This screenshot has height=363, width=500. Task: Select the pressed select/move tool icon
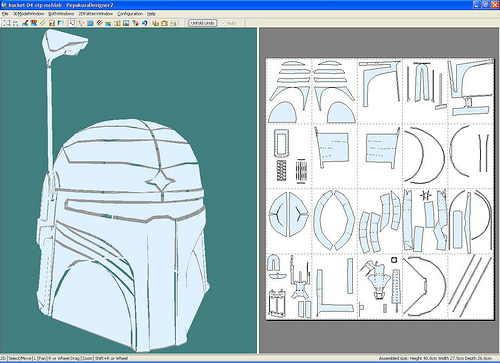point(72,23)
